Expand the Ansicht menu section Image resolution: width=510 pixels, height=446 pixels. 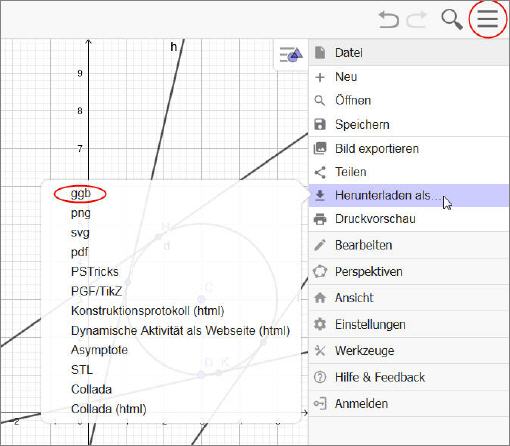(x=409, y=297)
